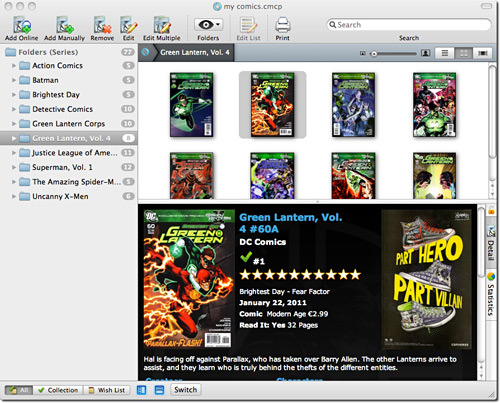The image size is (500, 403).
Task: Open the Statistics side tab
Action: coord(491,294)
